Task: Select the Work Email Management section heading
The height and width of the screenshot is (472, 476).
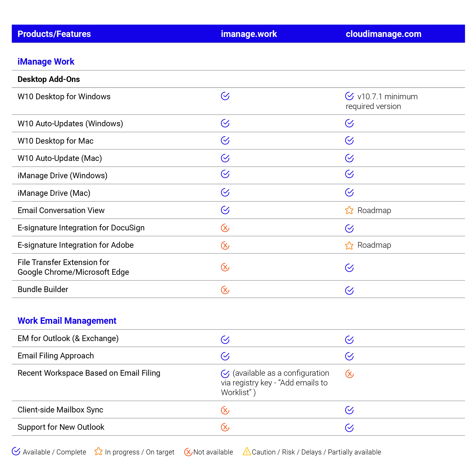Action: [67, 321]
